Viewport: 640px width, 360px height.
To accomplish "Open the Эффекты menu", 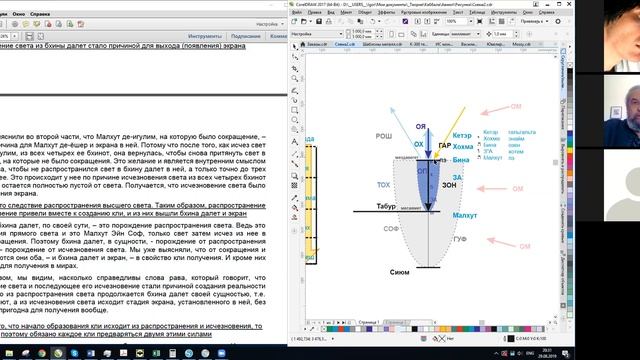I will (x=386, y=12).
